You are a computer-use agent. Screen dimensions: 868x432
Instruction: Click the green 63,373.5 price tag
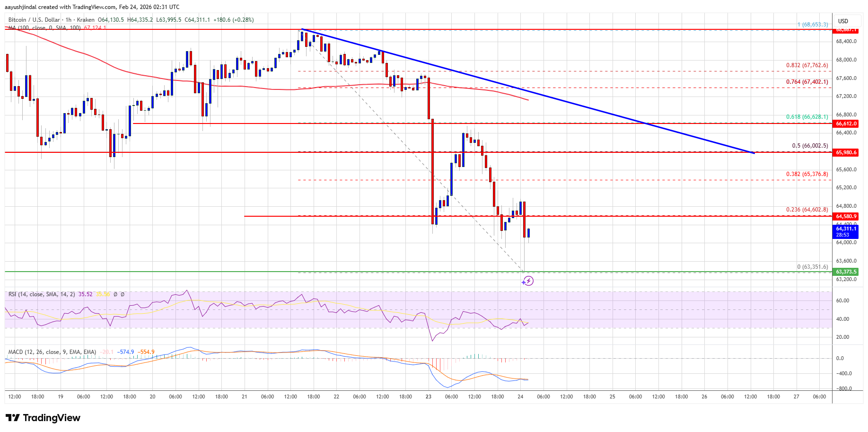click(846, 272)
